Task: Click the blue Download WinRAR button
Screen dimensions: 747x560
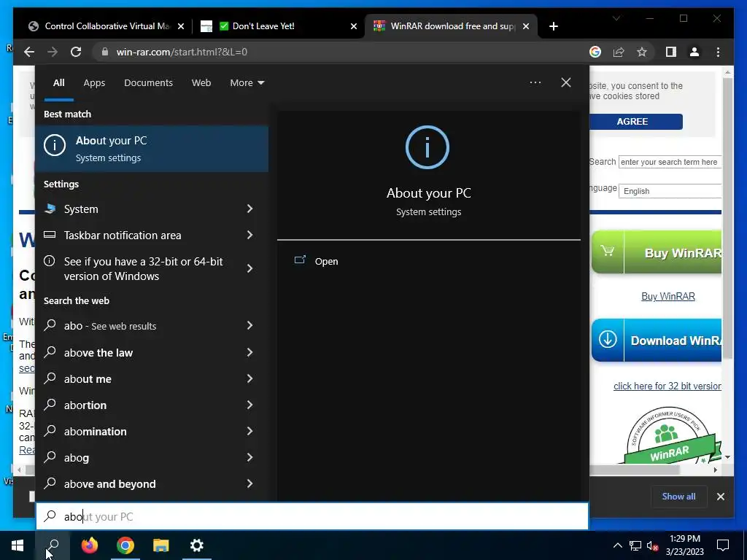Action: tap(657, 340)
